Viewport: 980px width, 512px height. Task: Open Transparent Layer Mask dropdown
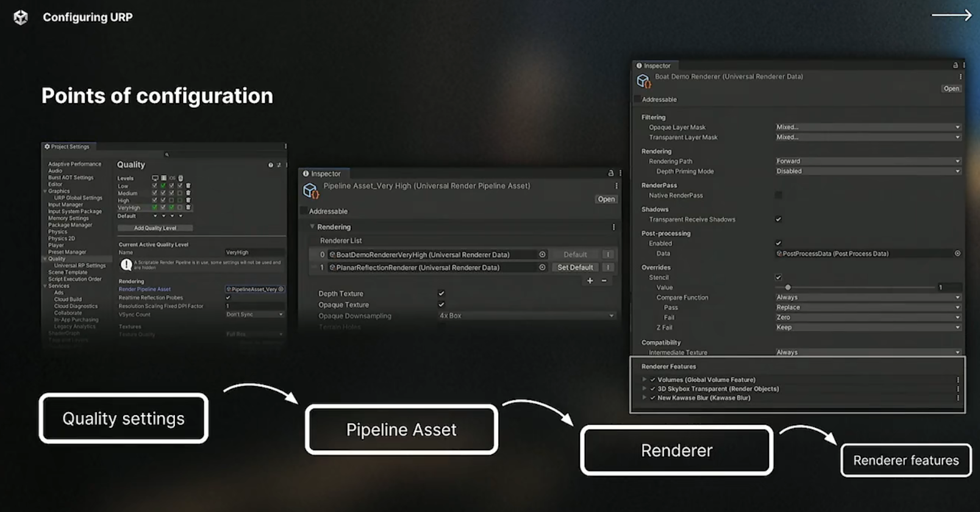coord(868,137)
